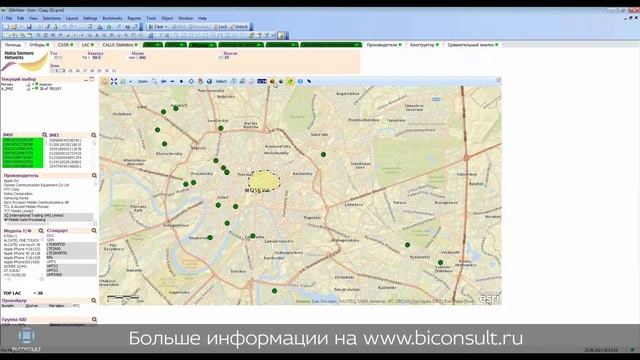Open the map layer dropdown arrow
Viewport: 640px width, 360px height.
pyautogui.click(x=130, y=82)
